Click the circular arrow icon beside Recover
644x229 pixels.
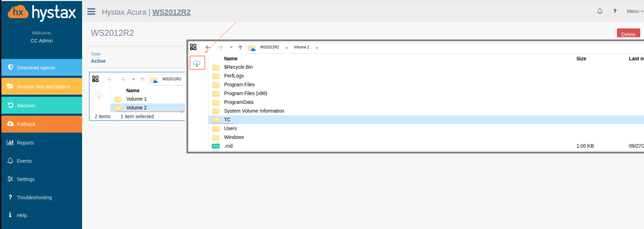click(x=11, y=105)
